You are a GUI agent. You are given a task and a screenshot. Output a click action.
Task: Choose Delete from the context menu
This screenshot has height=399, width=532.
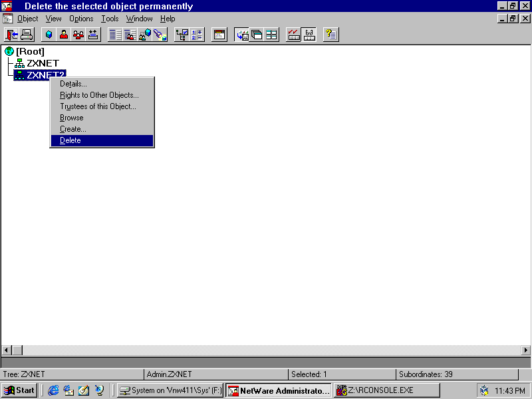tap(102, 140)
